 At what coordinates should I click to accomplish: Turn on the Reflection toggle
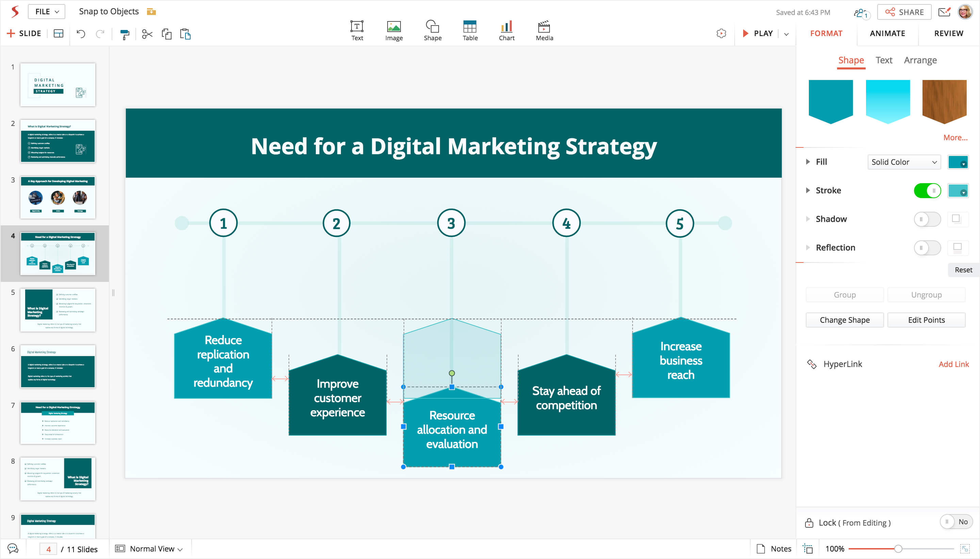927,247
